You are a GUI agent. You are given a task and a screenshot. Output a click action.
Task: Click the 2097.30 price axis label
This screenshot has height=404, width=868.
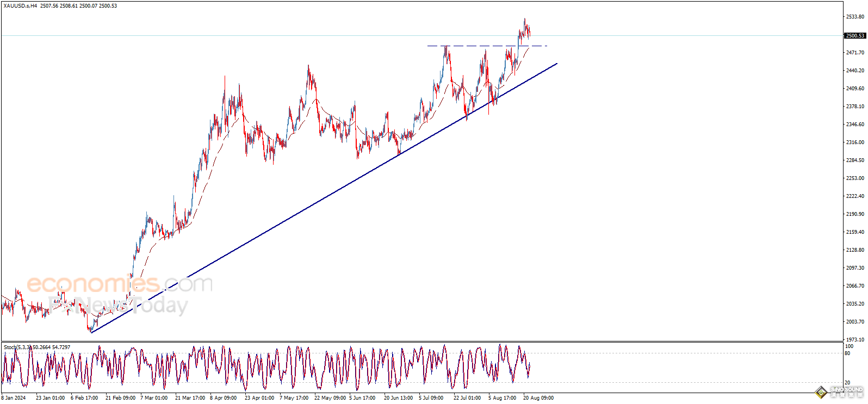point(855,268)
